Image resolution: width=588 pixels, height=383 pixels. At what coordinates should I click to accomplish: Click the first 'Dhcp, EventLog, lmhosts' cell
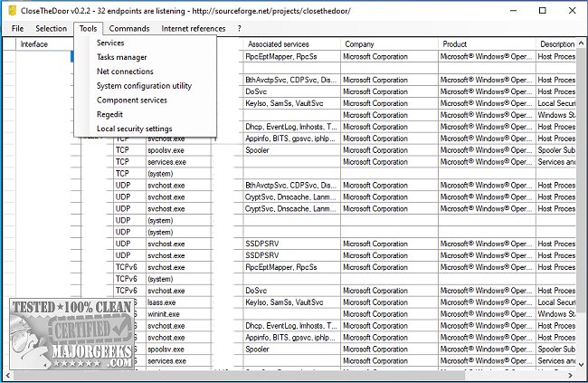291,127
